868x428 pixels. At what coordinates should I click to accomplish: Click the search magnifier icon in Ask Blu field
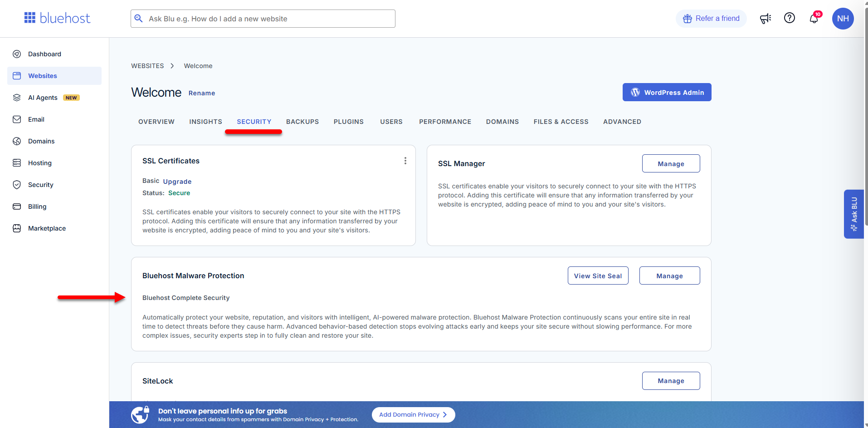pyautogui.click(x=139, y=19)
